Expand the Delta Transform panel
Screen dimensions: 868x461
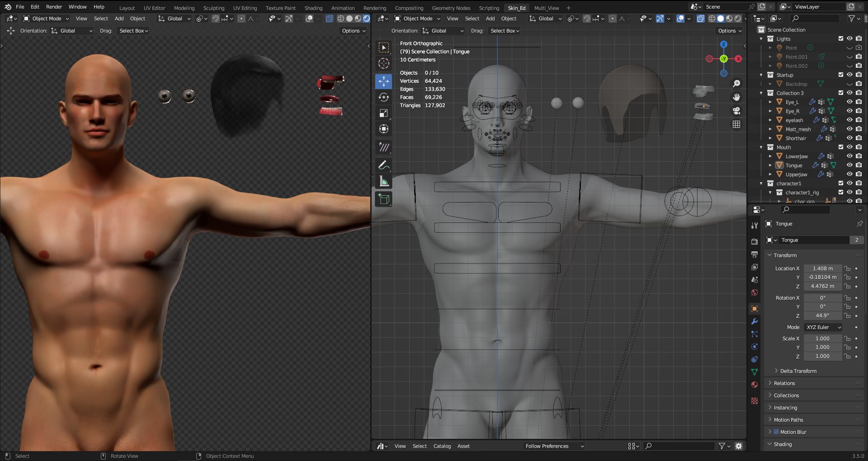[798, 371]
